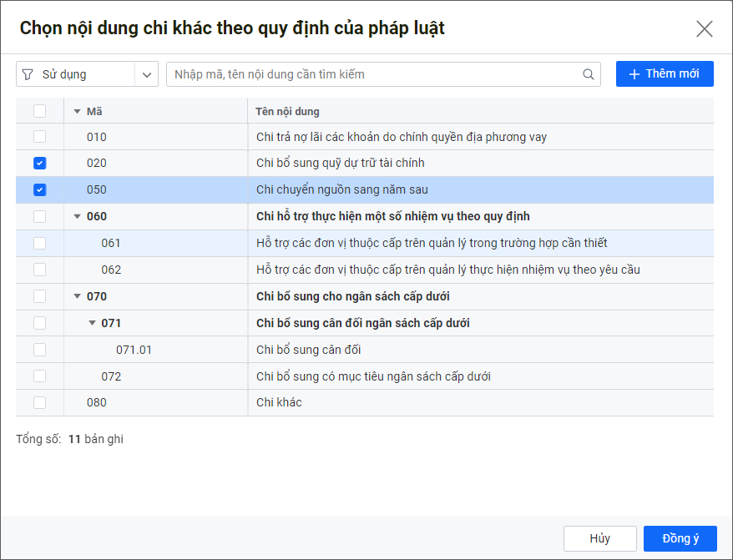Cancel with the Hủy button
Image resolution: width=733 pixels, height=560 pixels.
click(599, 538)
